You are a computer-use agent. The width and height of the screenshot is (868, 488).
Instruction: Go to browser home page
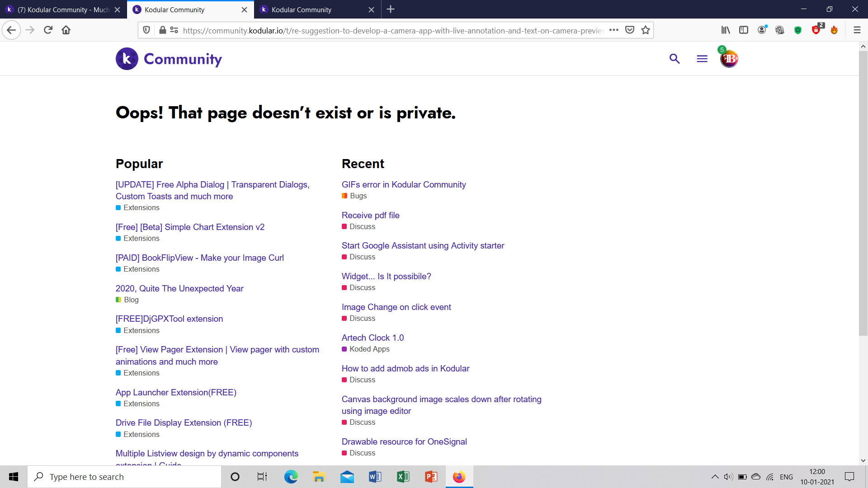pos(66,30)
